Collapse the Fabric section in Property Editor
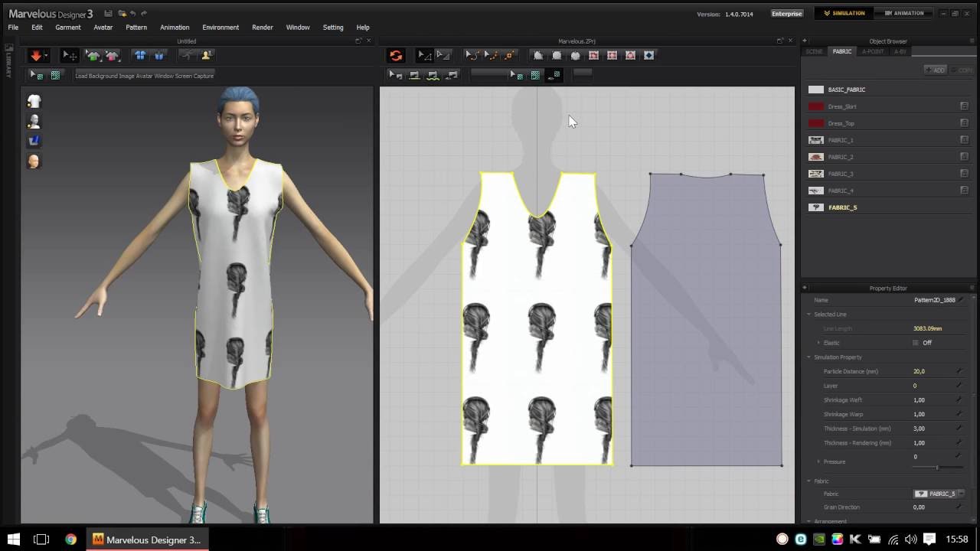Screen dimensions: 980x551 [x=808, y=481]
